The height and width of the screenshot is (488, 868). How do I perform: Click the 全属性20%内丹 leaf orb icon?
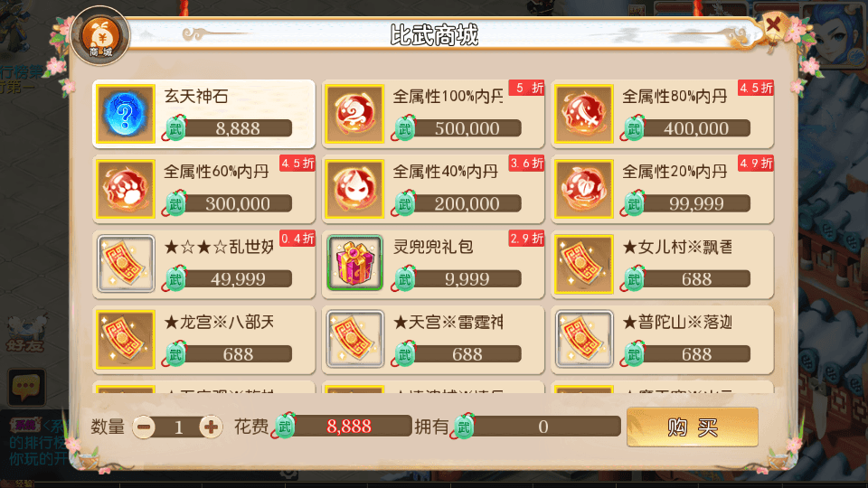584,189
